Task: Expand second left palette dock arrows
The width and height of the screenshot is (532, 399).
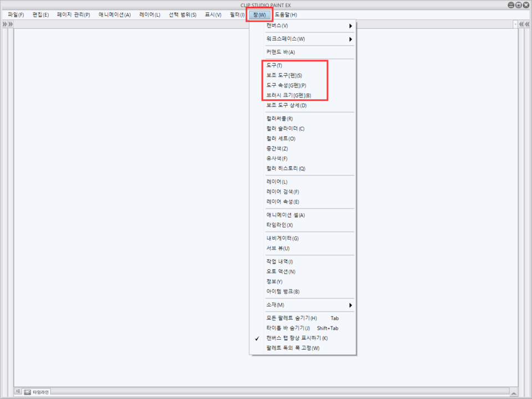Action: point(11,24)
